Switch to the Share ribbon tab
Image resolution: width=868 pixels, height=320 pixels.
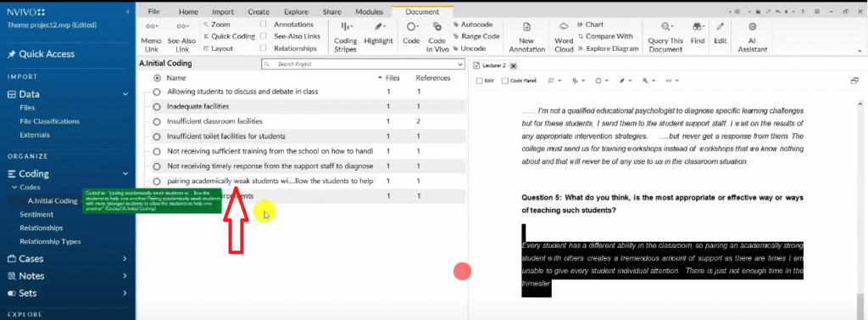331,12
